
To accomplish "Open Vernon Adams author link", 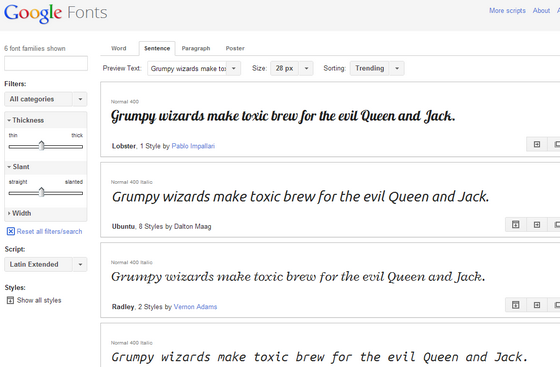I will point(195,307).
